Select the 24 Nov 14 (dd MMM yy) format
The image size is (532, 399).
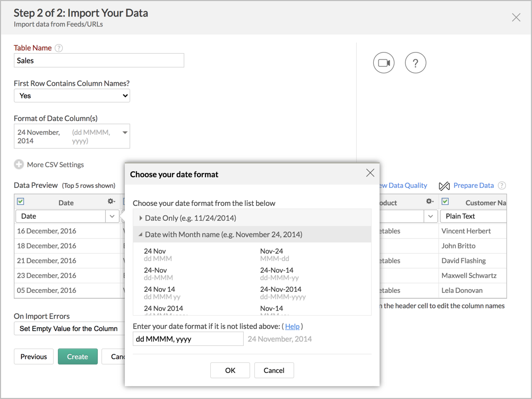click(162, 293)
